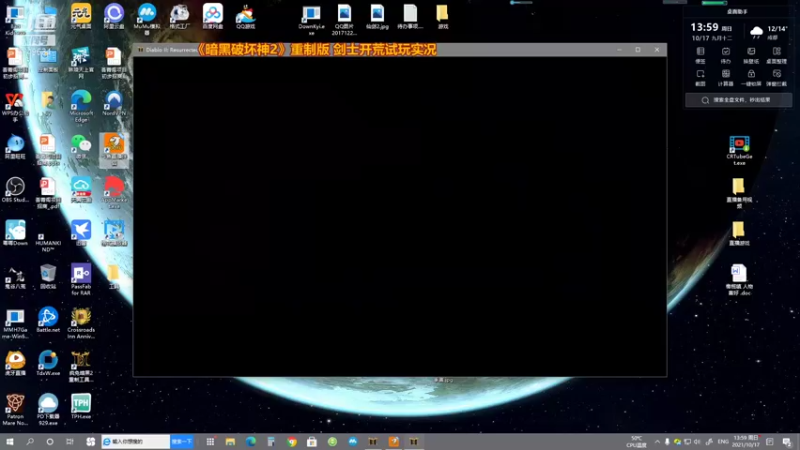Click 一键锁屏 in the desktop assistant widget
The height and width of the screenshot is (450, 800).
tap(751, 78)
